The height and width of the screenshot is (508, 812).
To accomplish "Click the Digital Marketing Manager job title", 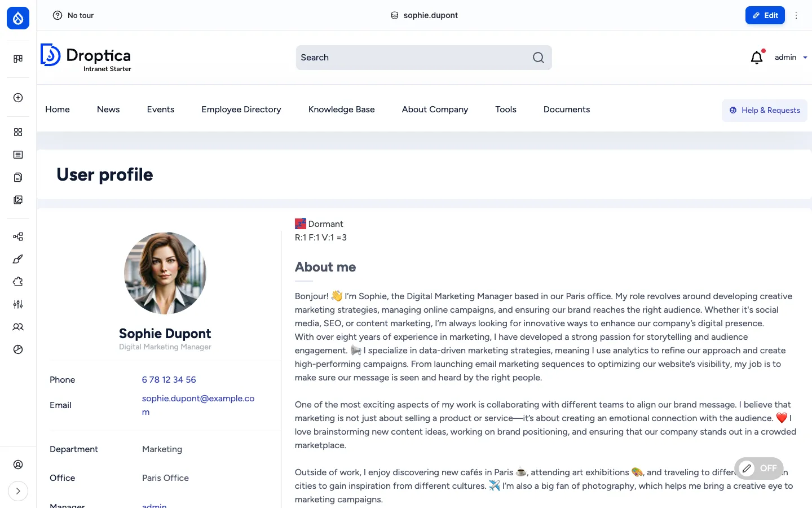I will [x=165, y=347].
